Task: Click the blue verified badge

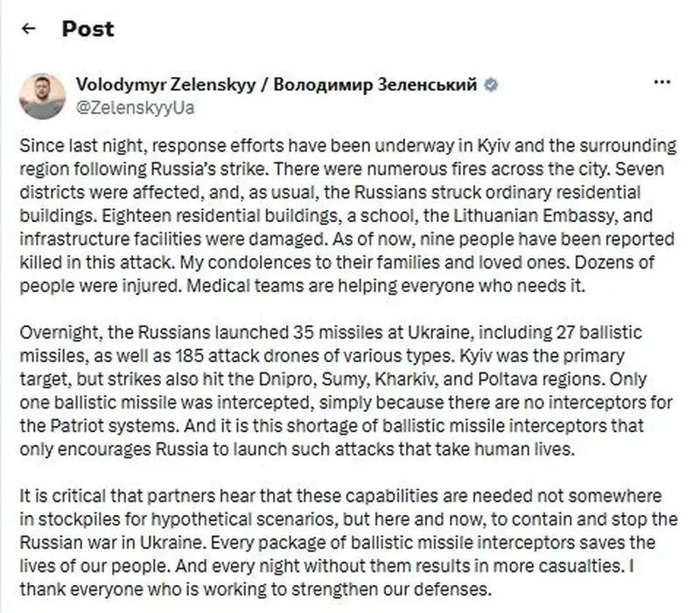Action: [491, 84]
